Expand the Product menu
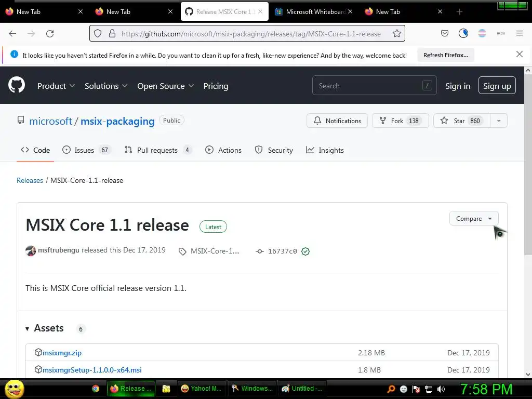 coord(56,86)
